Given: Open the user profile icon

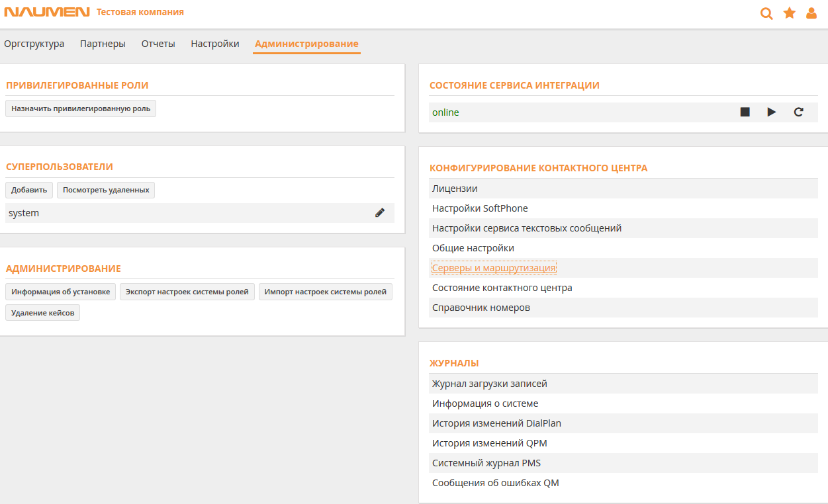Looking at the screenshot, I should coord(811,13).
